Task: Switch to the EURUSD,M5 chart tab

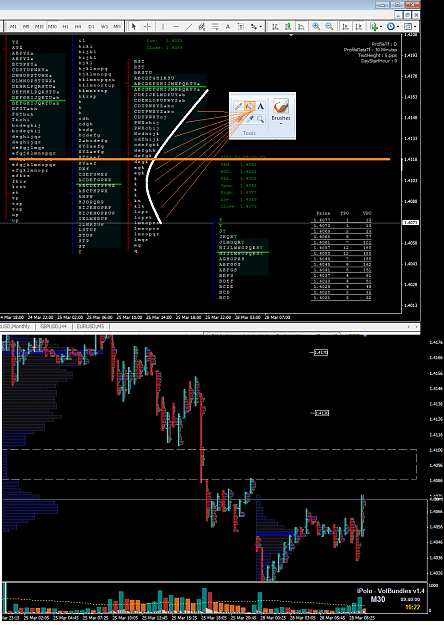Action: (90, 326)
